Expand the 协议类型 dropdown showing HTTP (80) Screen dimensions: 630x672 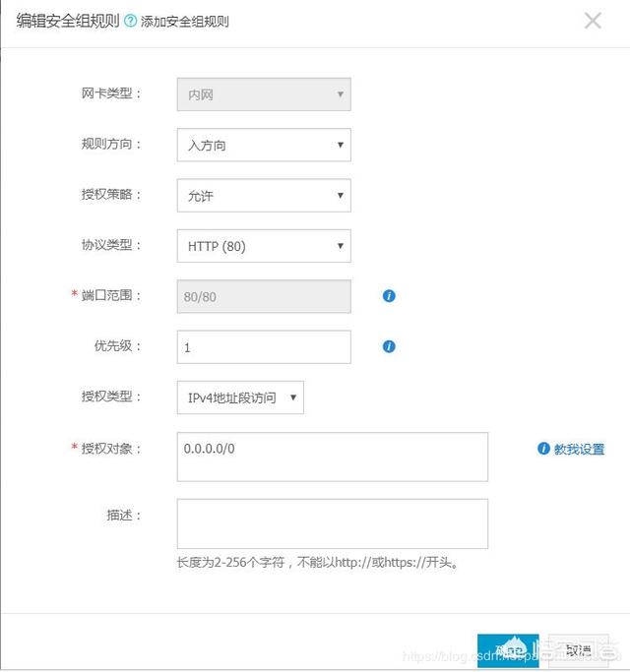(264, 246)
